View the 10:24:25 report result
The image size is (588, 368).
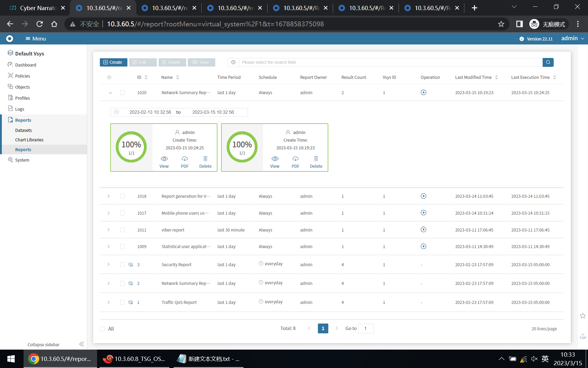(x=164, y=162)
